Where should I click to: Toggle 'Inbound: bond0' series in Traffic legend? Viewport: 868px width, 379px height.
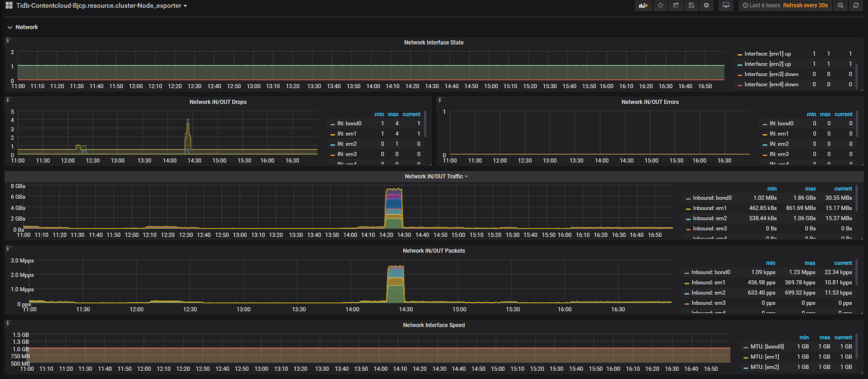click(x=712, y=198)
